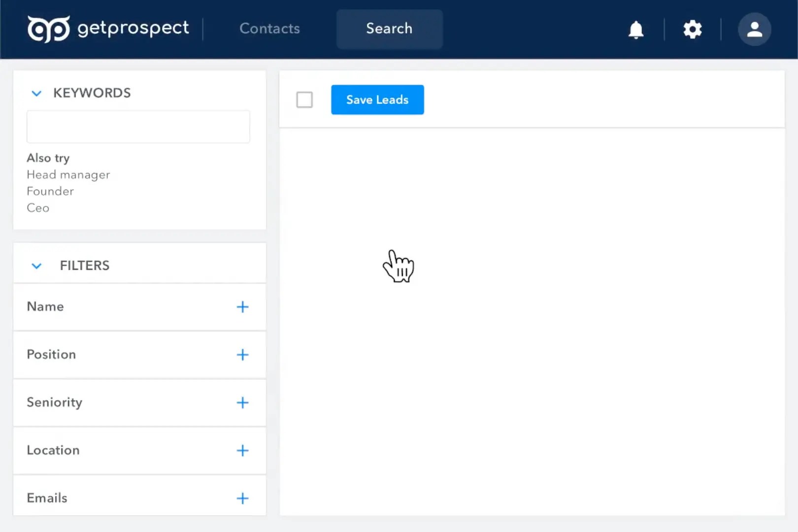This screenshot has height=532, width=798.
Task: Choose the Head manager suggestion
Action: coord(68,175)
